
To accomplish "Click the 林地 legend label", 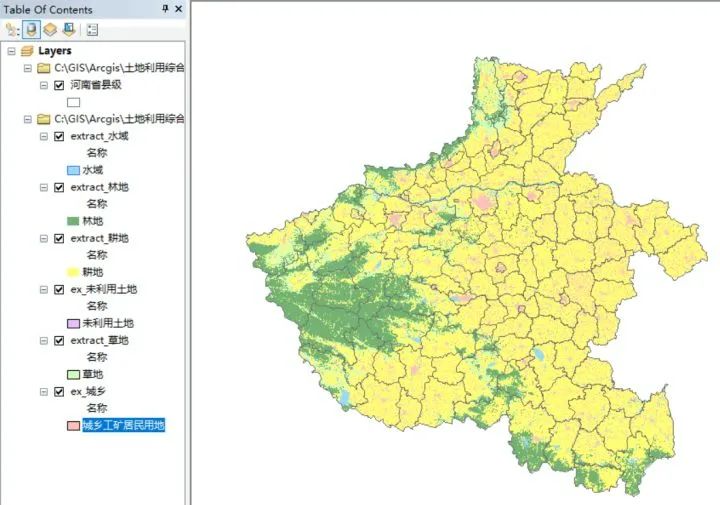I will pyautogui.click(x=92, y=221).
